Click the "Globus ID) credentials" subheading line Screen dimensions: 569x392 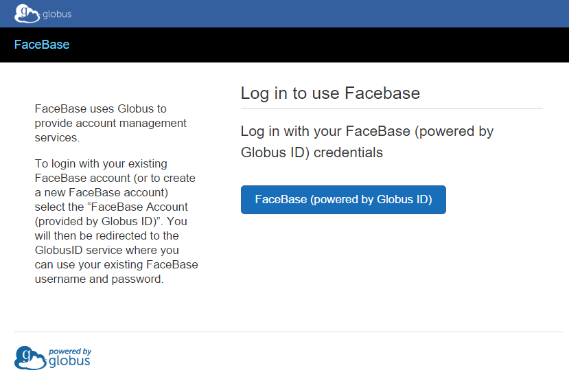click(312, 152)
